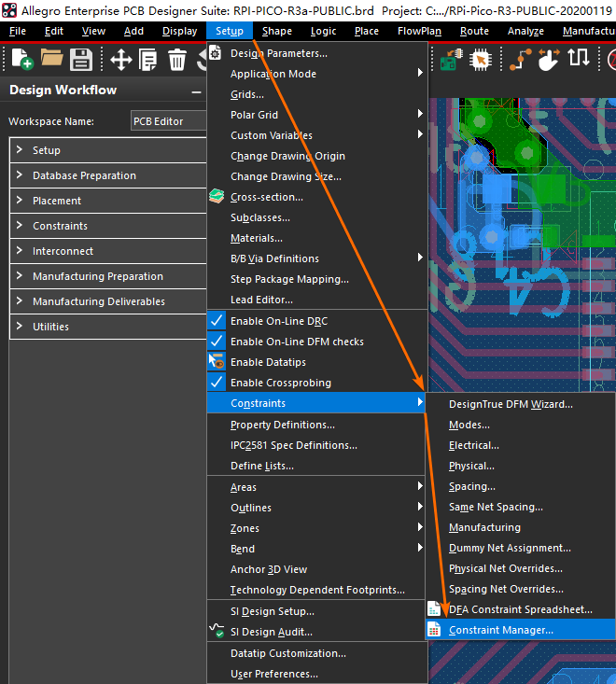The image size is (616, 684).
Task: Open the Workspace Name combo box
Action: point(168,121)
